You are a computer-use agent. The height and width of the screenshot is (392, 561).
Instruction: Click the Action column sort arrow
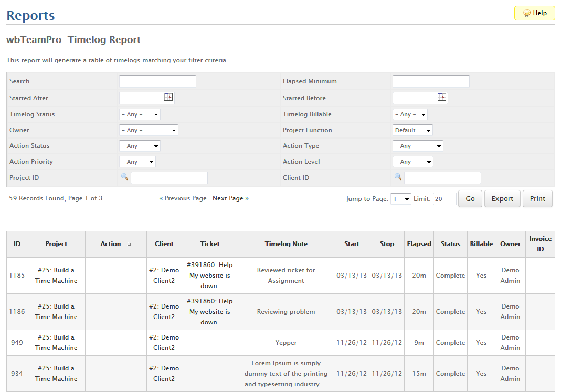[x=130, y=244]
